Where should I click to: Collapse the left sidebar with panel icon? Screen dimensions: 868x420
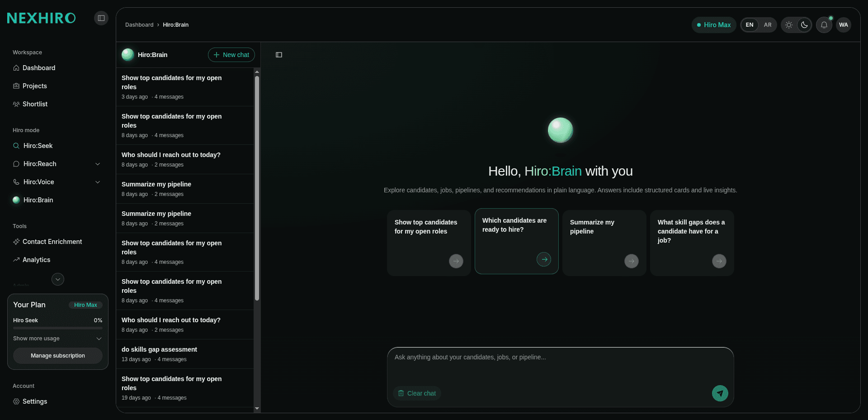pos(101,18)
